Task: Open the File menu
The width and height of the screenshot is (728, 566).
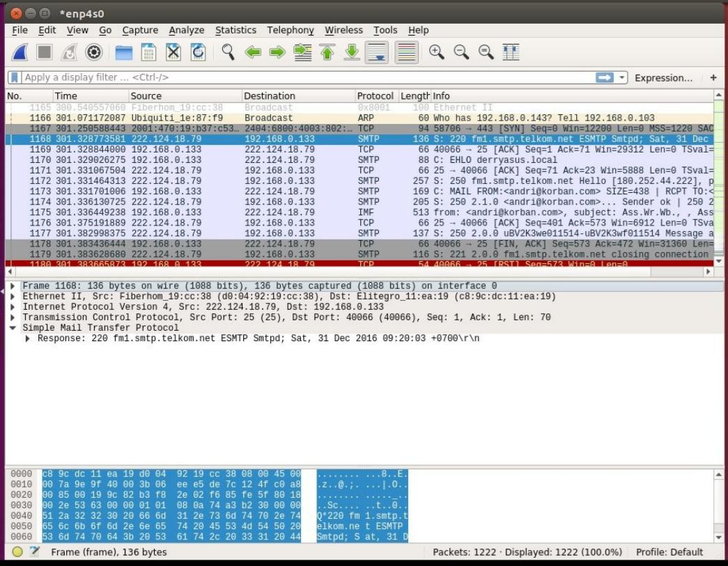Action: click(x=20, y=30)
